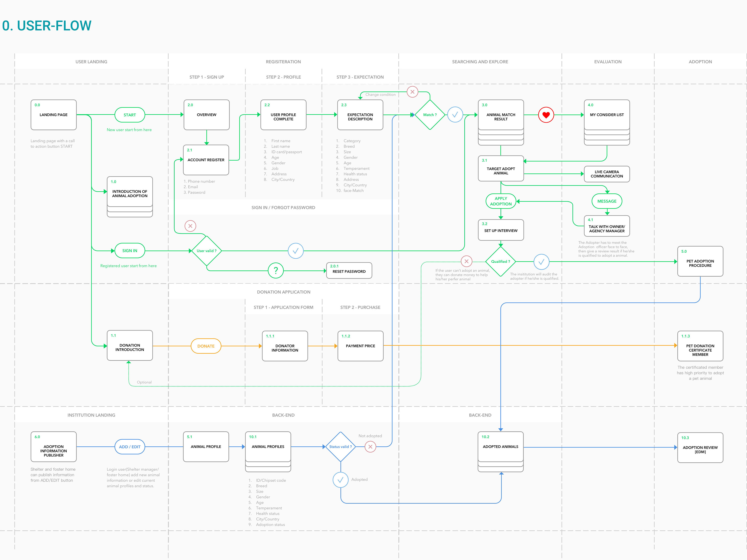Click the checkmark circle right of Qualified diamond

click(541, 262)
